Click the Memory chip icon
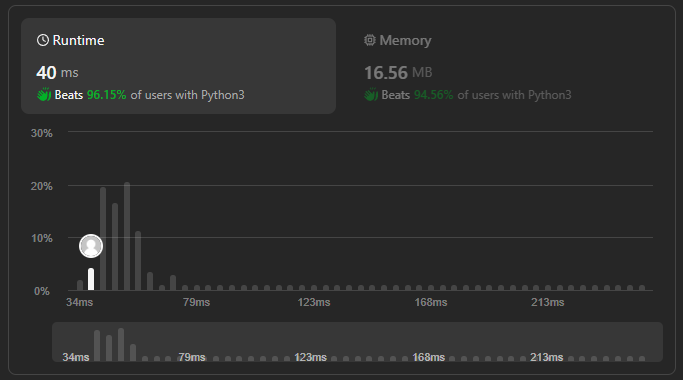 (x=370, y=41)
